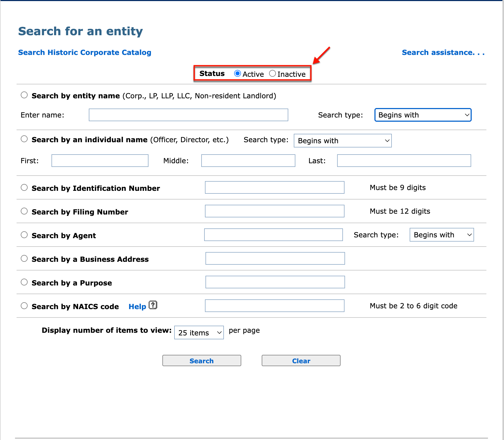Choose Search by an individual name option
This screenshot has width=504, height=440.
click(24, 139)
